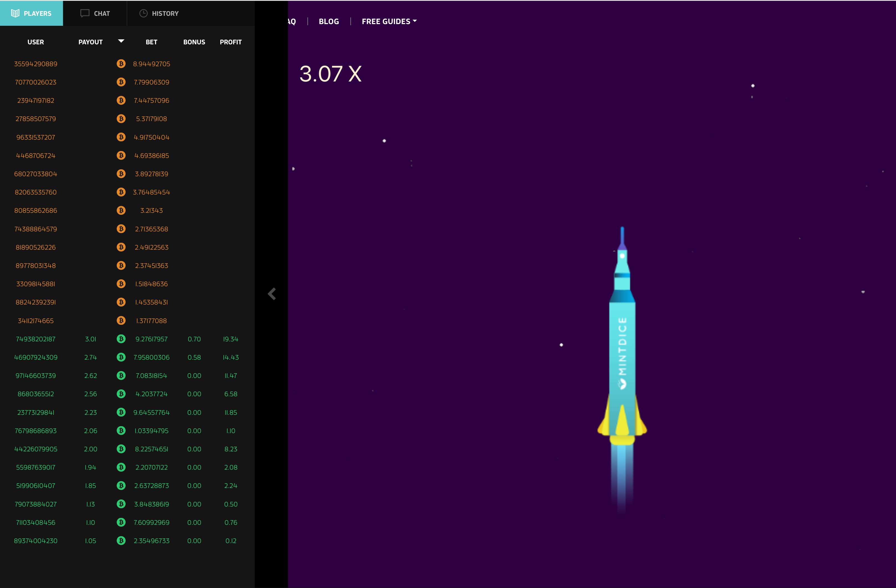This screenshot has height=588, width=896.
Task: Click Bitcoin icon for user 89778031348
Action: click(121, 265)
